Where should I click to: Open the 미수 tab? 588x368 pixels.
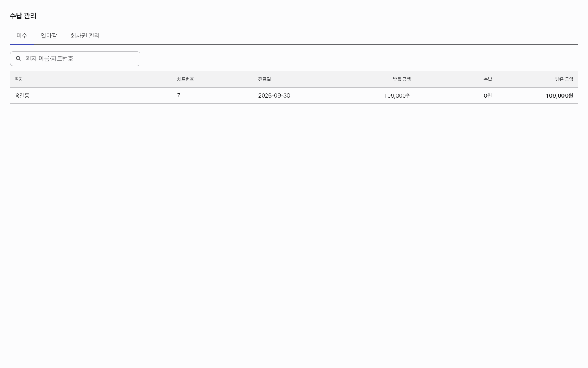22,36
